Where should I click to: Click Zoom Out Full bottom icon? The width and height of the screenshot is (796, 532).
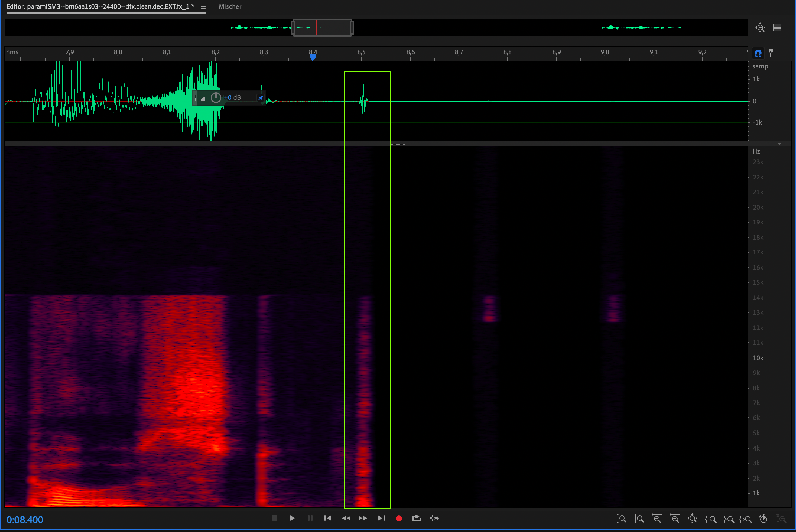[x=692, y=518]
